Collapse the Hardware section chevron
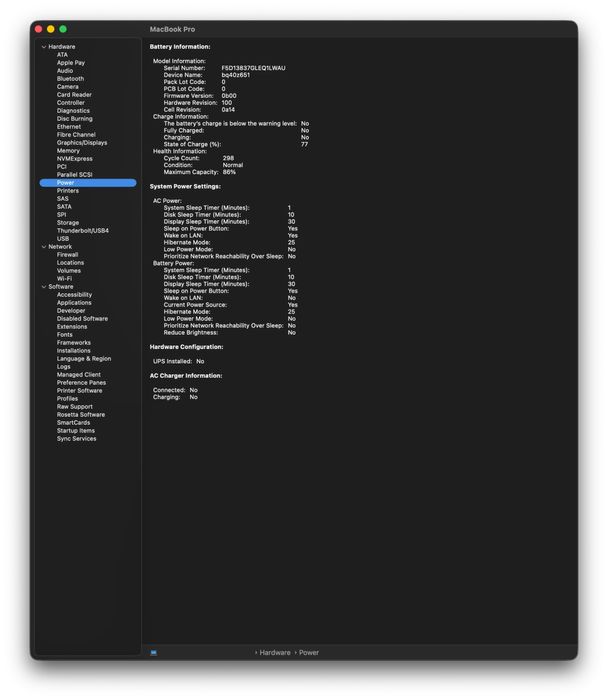Screen dimensions: 608x700 pyautogui.click(x=44, y=47)
